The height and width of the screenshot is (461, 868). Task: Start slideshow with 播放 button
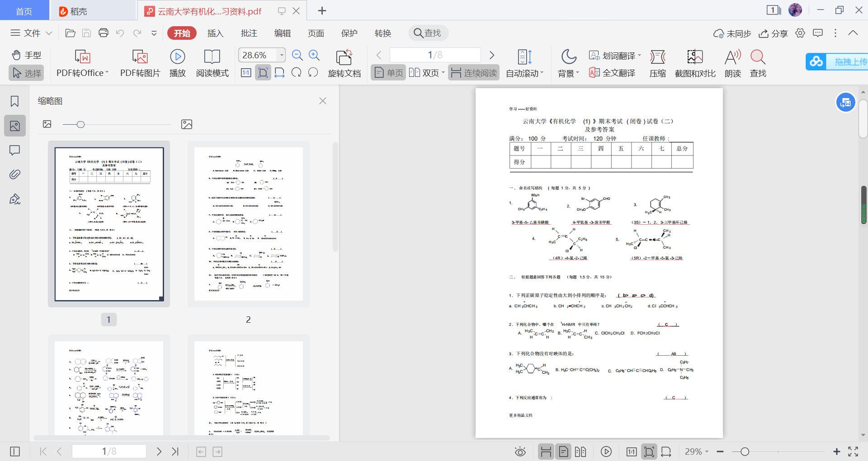[178, 63]
